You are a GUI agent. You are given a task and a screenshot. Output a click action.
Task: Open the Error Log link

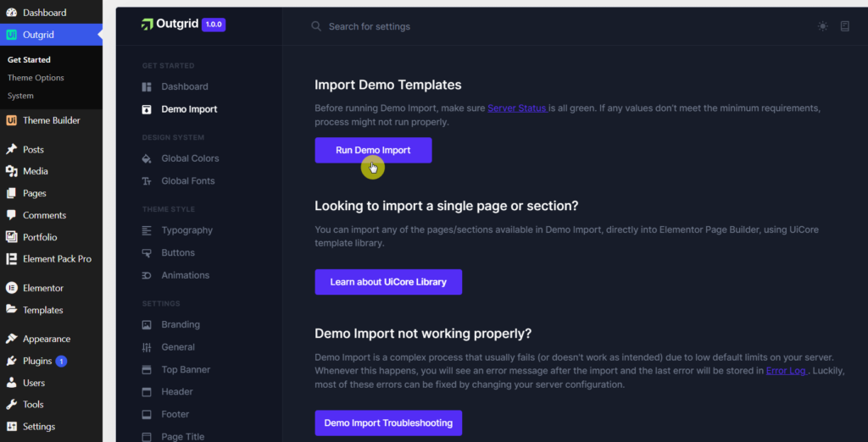pos(787,371)
